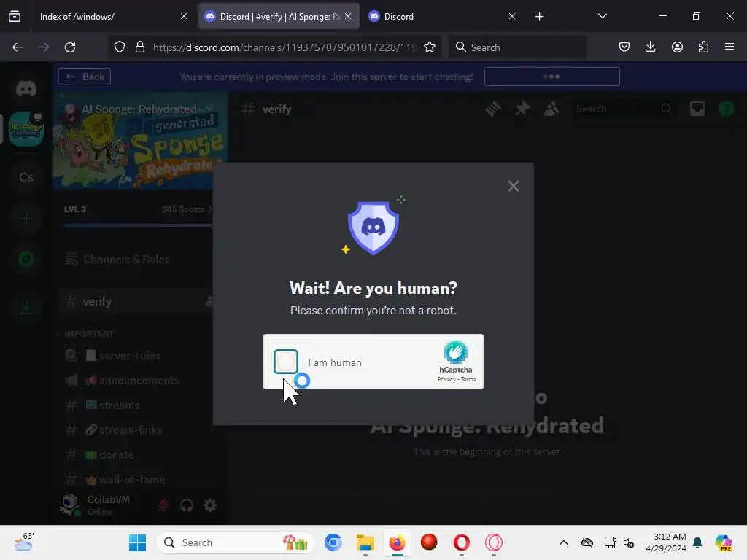Viewport: 747px width, 560px height.
Task: Show hidden system tray icons
Action: click(564, 542)
